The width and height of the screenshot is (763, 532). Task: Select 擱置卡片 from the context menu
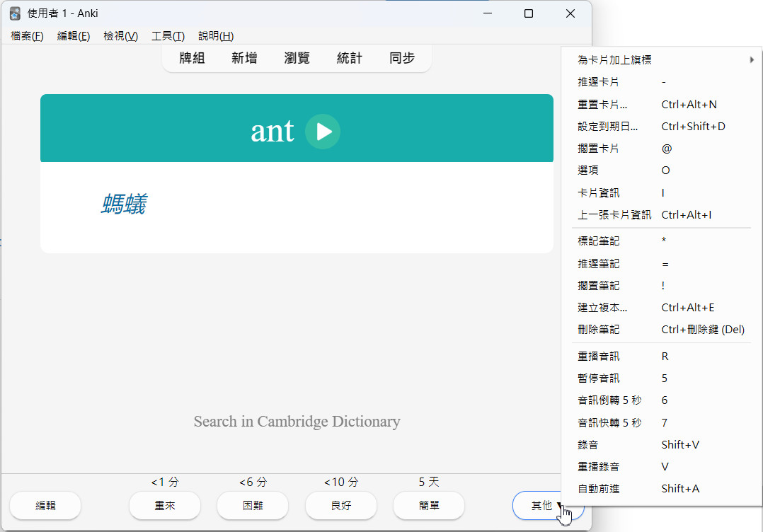coord(599,149)
